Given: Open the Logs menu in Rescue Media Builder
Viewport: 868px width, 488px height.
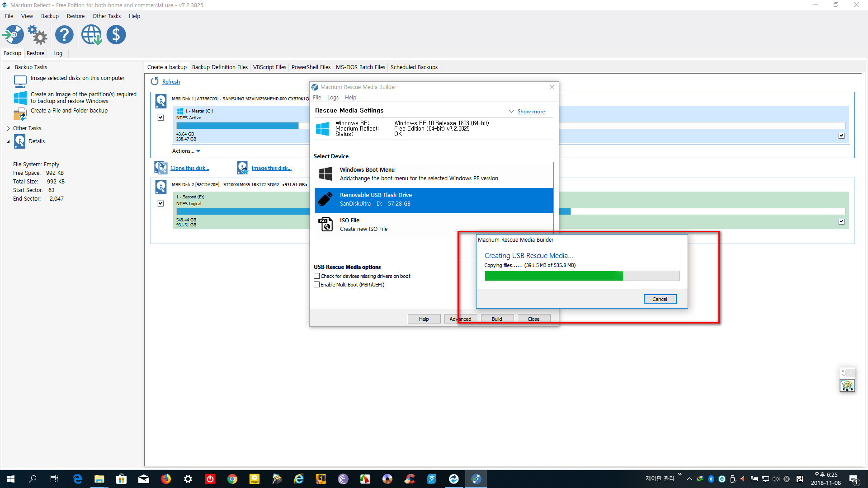Looking at the screenshot, I should (x=333, y=98).
